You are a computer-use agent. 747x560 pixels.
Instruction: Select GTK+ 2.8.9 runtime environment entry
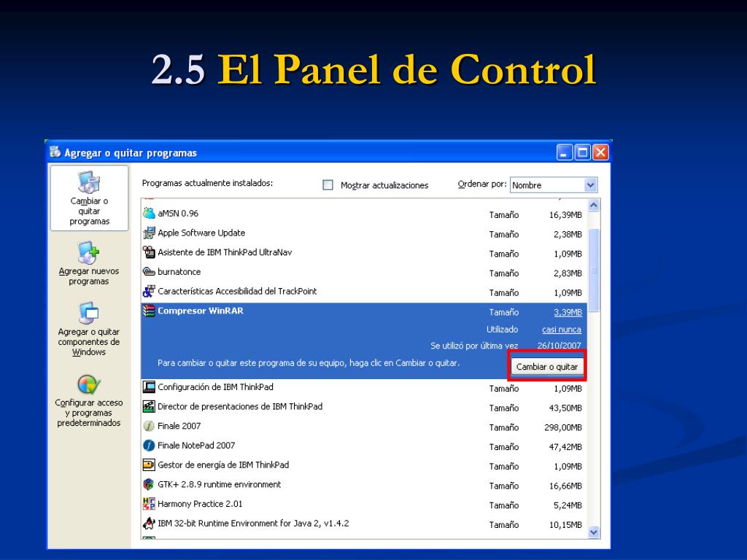point(219,484)
